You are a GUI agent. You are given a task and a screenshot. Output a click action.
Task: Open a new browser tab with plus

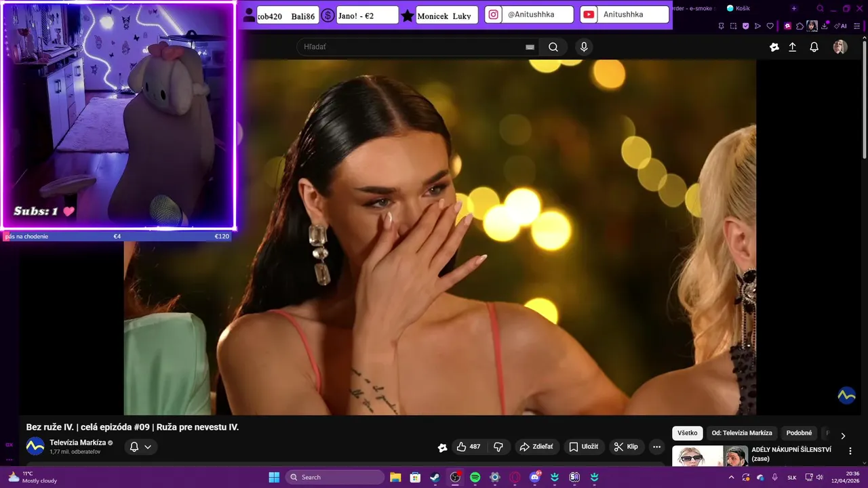794,8
